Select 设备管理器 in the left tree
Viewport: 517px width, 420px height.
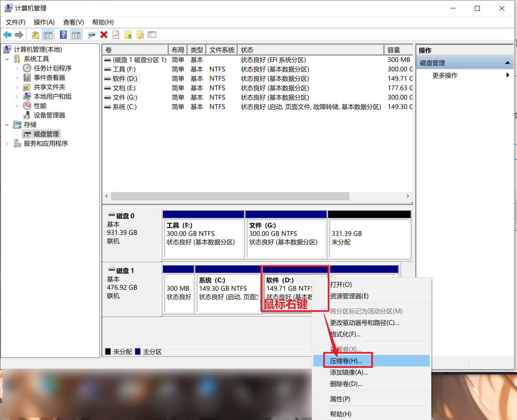[49, 115]
